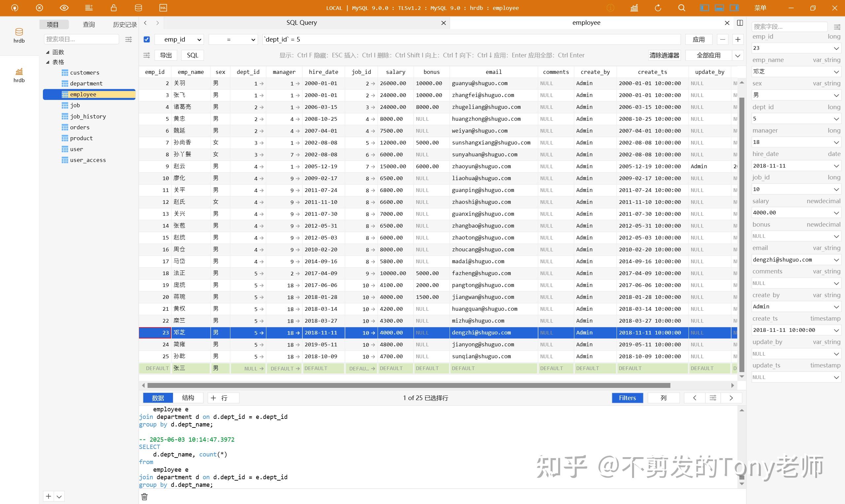
Task: Click the lock icon in the toolbar
Action: click(x=114, y=8)
